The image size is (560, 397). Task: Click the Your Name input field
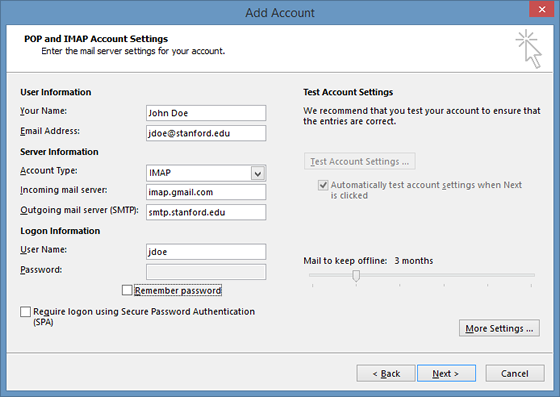[206, 113]
